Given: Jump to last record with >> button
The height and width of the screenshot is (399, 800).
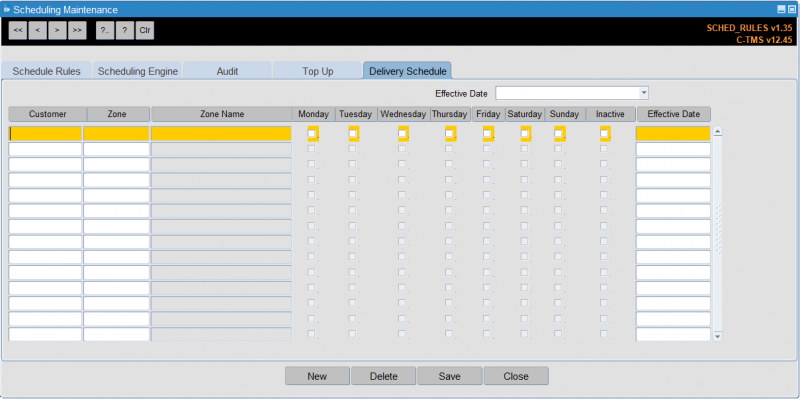Looking at the screenshot, I should (77, 31).
